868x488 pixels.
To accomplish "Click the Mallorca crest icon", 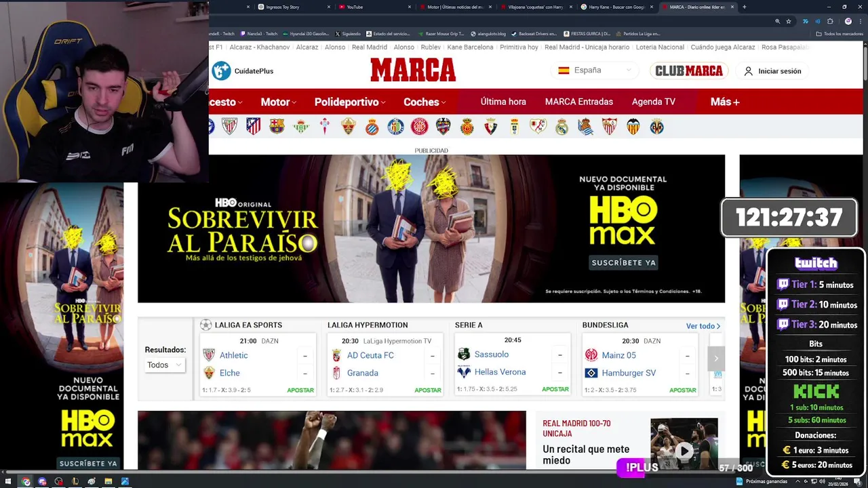I will coord(467,127).
